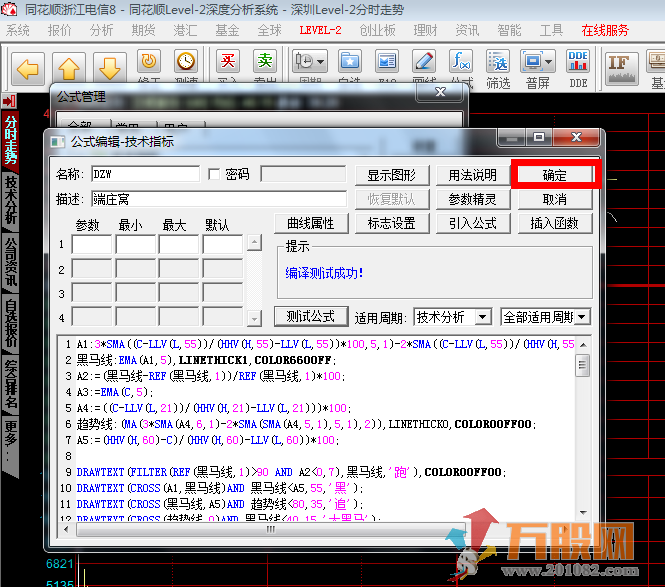Open 用法说明 usage notes

click(x=473, y=175)
